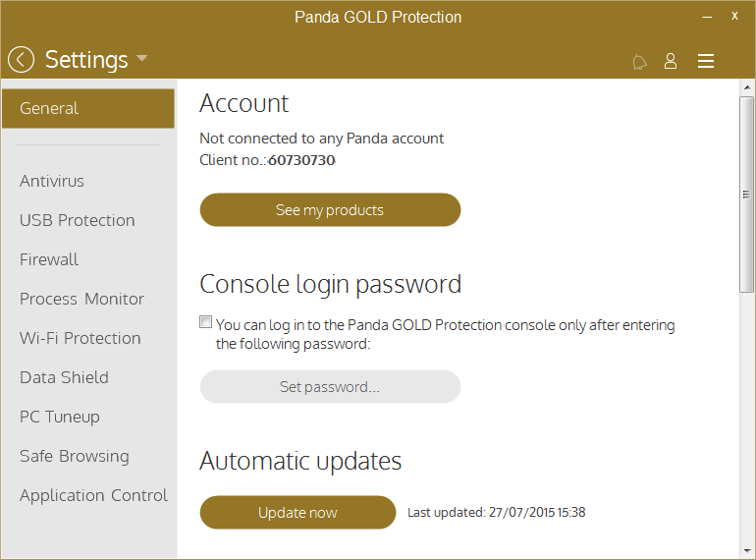Viewport: 756px width, 560px height.
Task: Select the General settings tab
Action: 87,108
